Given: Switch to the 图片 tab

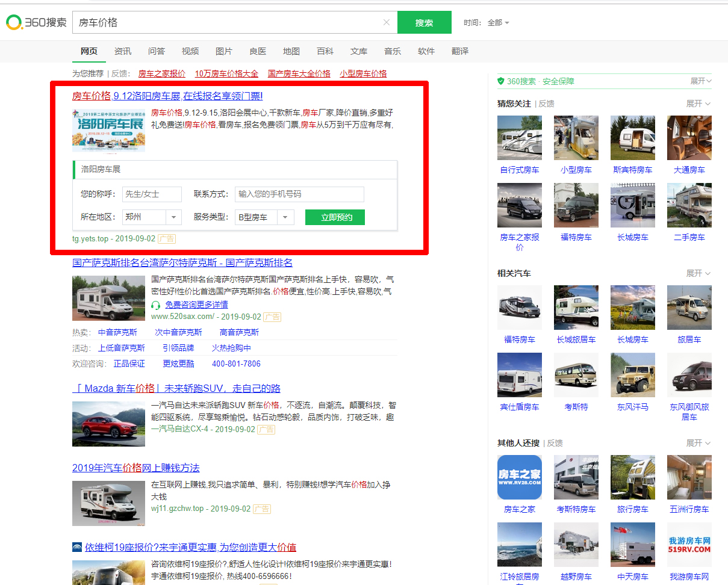Looking at the screenshot, I should 223,51.
